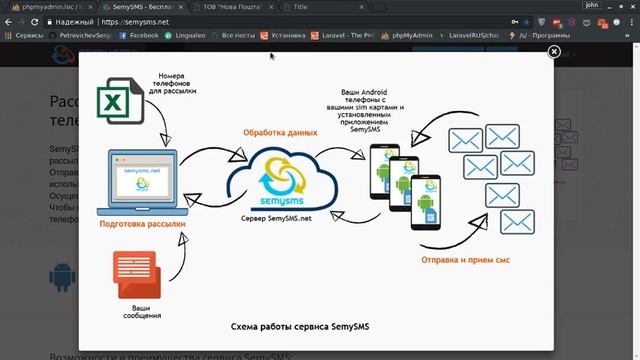Bookmark this page with the star
This screenshot has height=360, width=640.
(527, 22)
